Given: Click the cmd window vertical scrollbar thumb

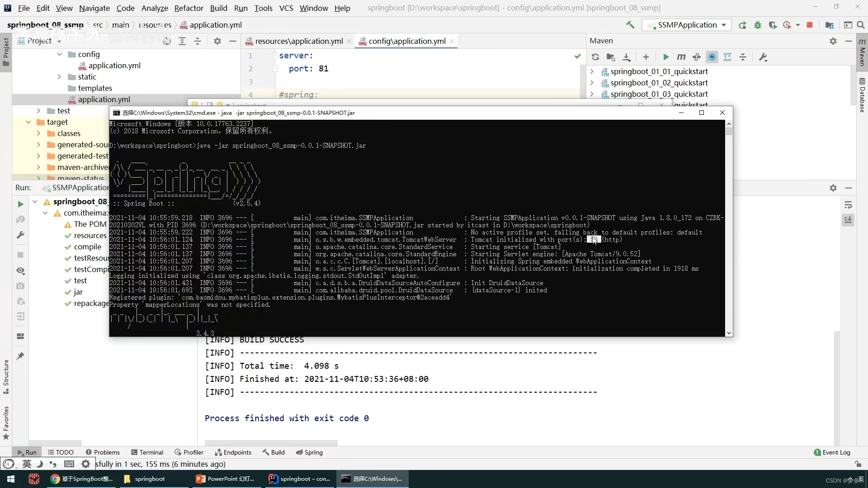Looking at the screenshot, I should 729,131.
